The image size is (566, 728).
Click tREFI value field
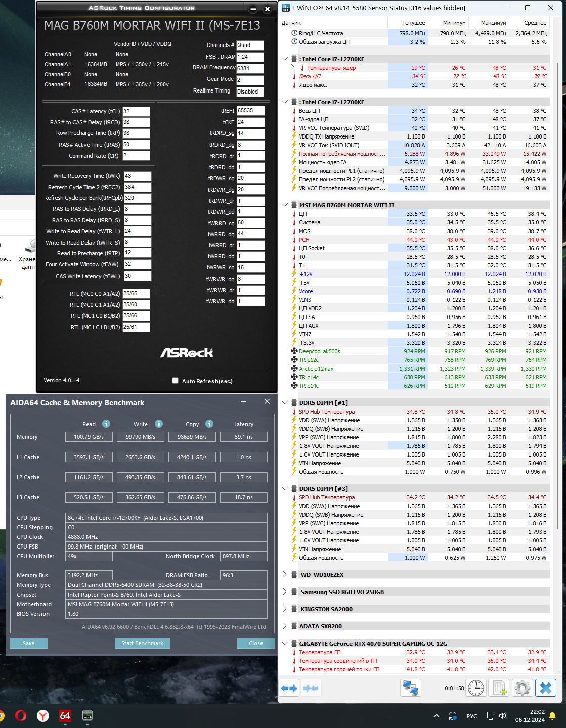[x=250, y=110]
